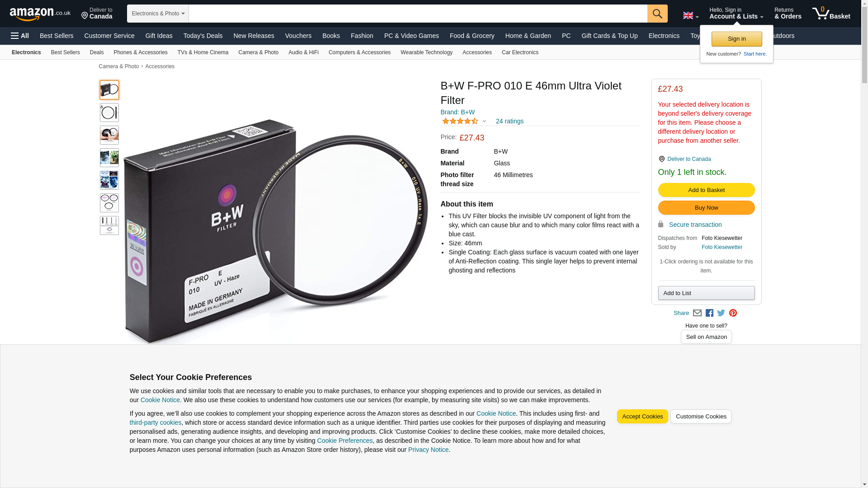
Task: Share via Pinterest icon
Action: (x=733, y=313)
